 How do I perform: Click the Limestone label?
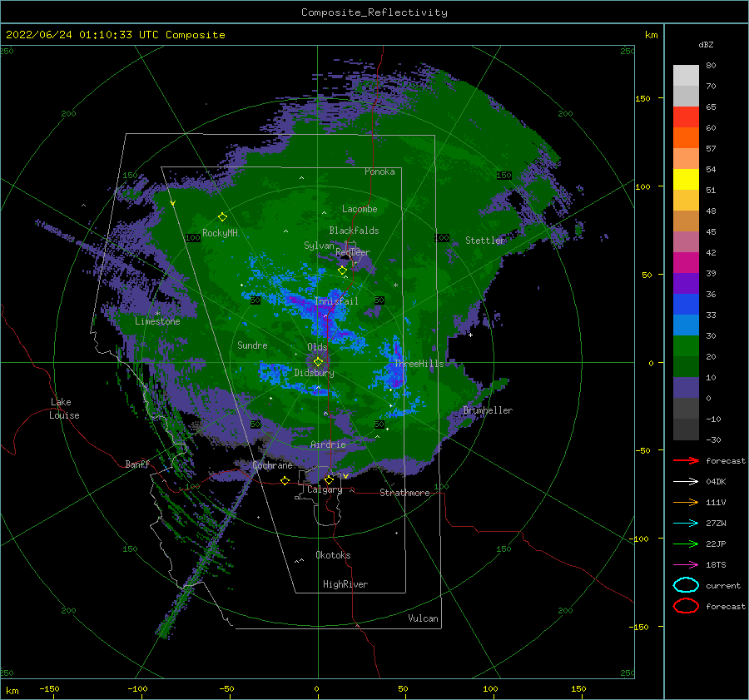click(157, 321)
